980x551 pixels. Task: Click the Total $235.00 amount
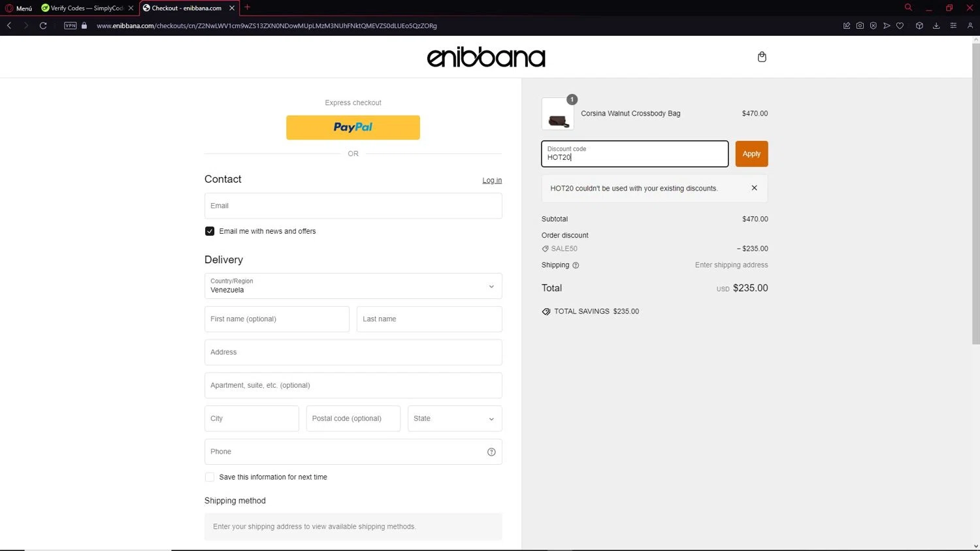point(750,288)
